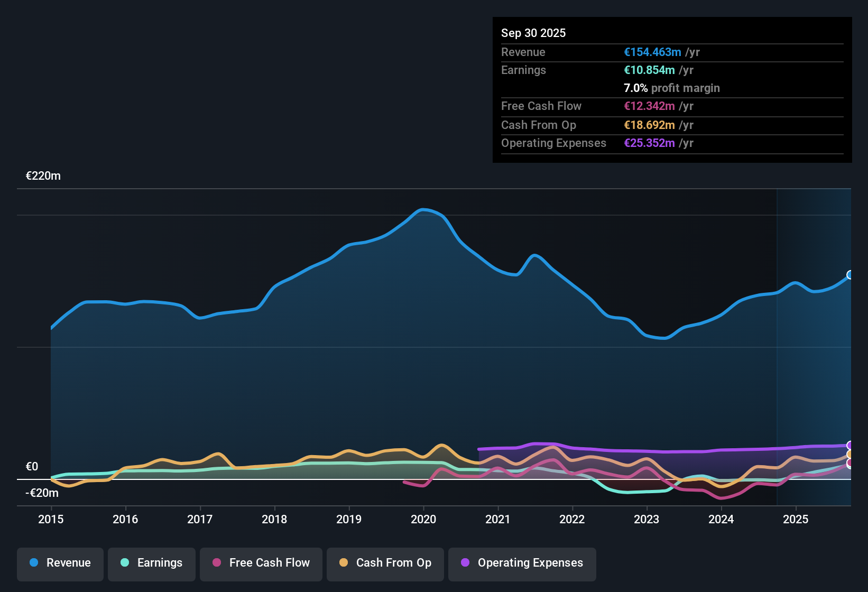This screenshot has width=868, height=592.
Task: Click the orange Cash From Op legend dot
Action: [x=344, y=563]
